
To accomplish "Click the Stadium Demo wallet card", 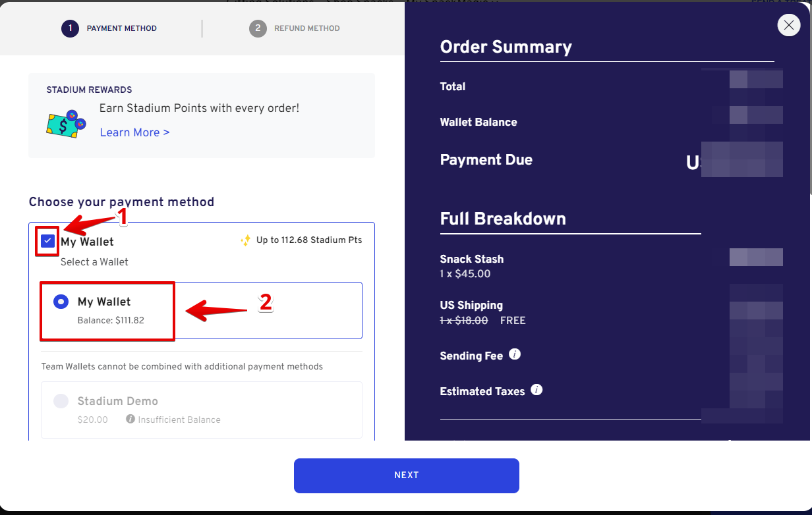I will [202, 410].
